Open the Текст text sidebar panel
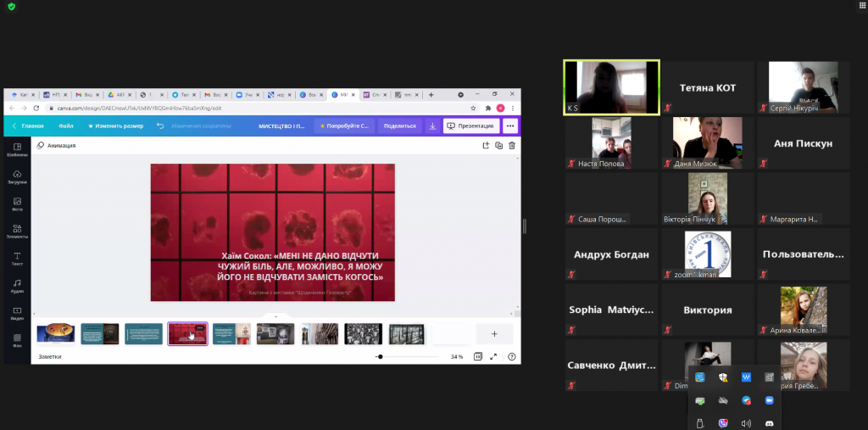 click(x=17, y=259)
